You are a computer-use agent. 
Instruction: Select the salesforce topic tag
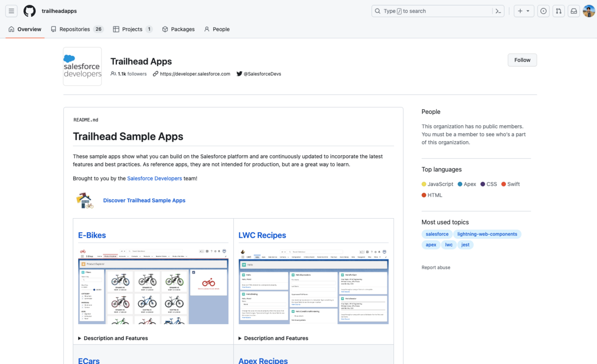point(437,234)
